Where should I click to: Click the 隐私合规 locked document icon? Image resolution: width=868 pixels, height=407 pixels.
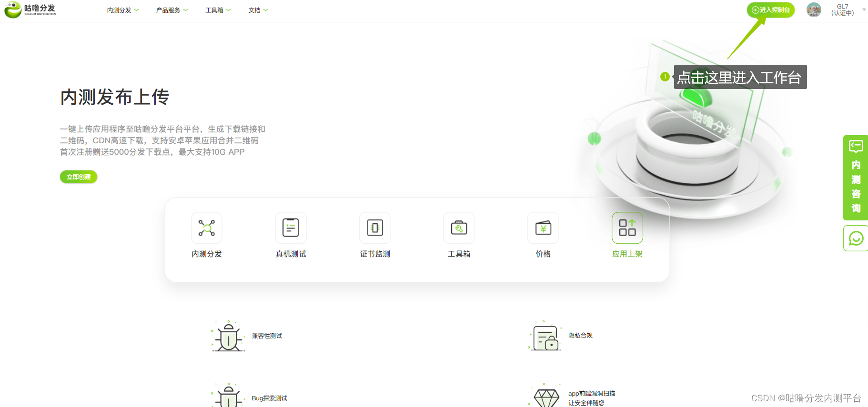545,337
